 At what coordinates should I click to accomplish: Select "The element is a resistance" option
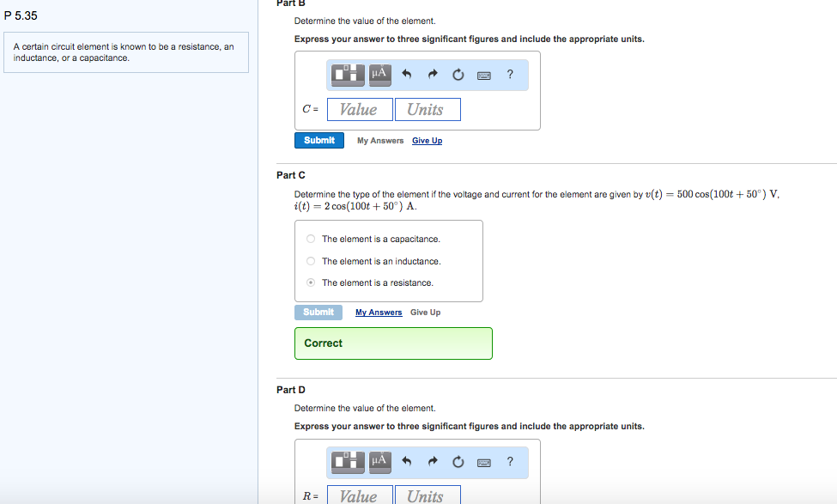tap(311, 282)
